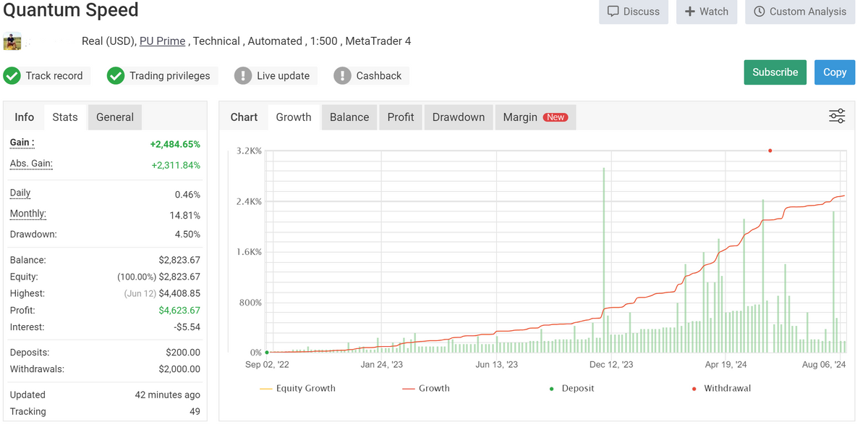Add system to watchlist with Watch
868x425 pixels.
(x=706, y=12)
